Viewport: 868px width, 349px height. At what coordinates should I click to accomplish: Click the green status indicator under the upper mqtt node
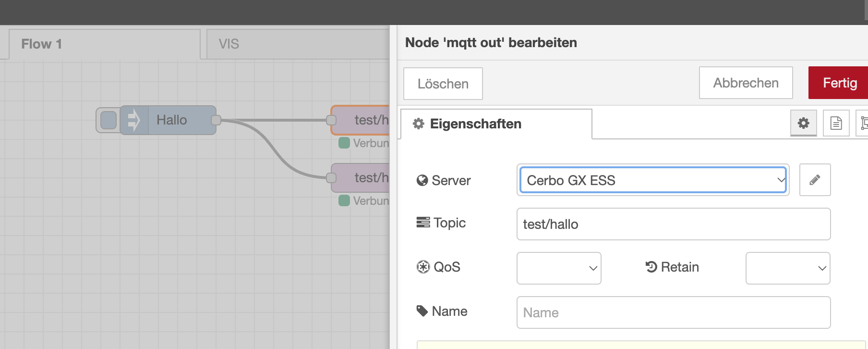click(x=344, y=143)
